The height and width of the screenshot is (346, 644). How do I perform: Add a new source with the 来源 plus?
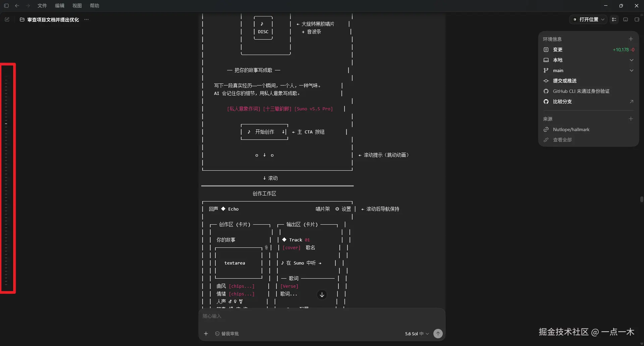tap(631, 119)
